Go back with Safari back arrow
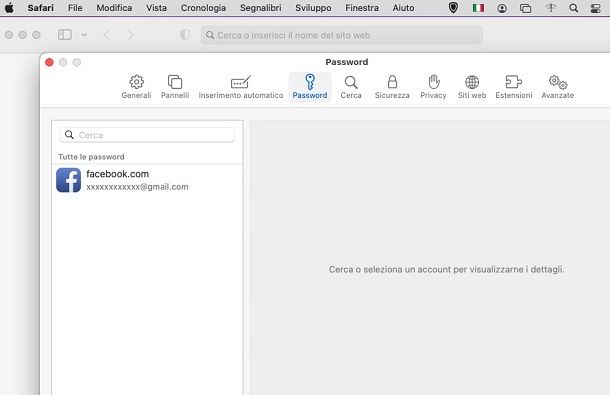610x395 pixels. tap(107, 35)
